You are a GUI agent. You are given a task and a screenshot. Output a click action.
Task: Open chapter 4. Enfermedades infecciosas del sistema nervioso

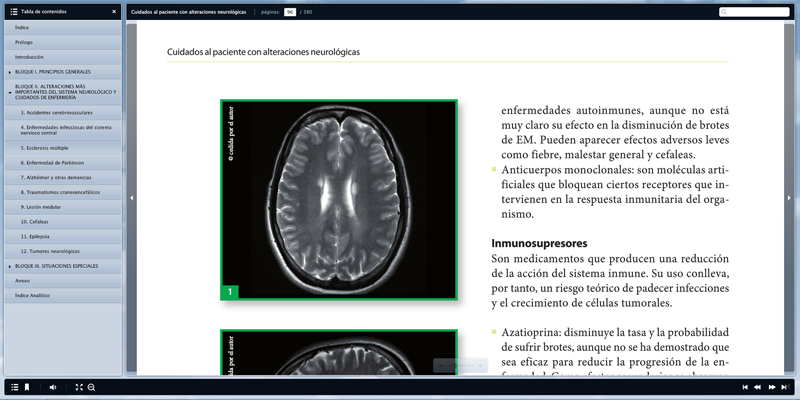coord(63,130)
